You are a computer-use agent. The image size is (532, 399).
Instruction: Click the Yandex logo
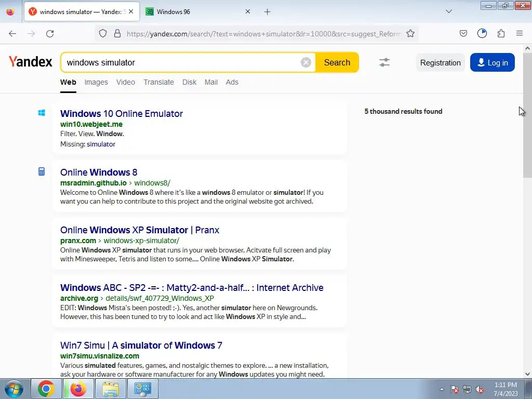tap(31, 62)
